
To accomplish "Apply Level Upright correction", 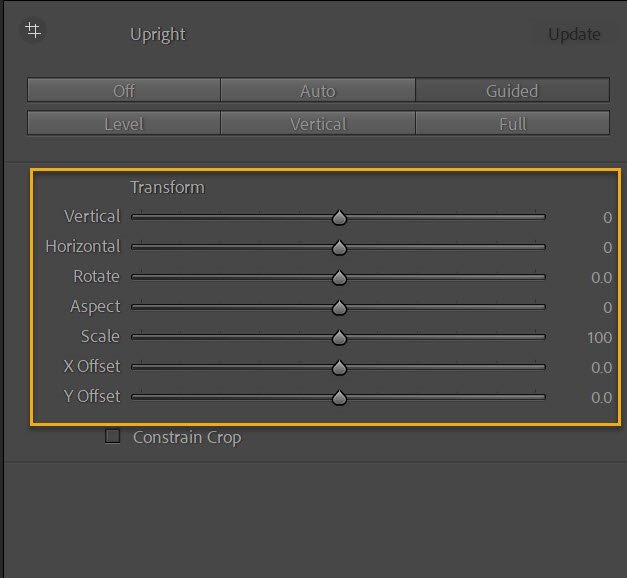I will pos(124,124).
